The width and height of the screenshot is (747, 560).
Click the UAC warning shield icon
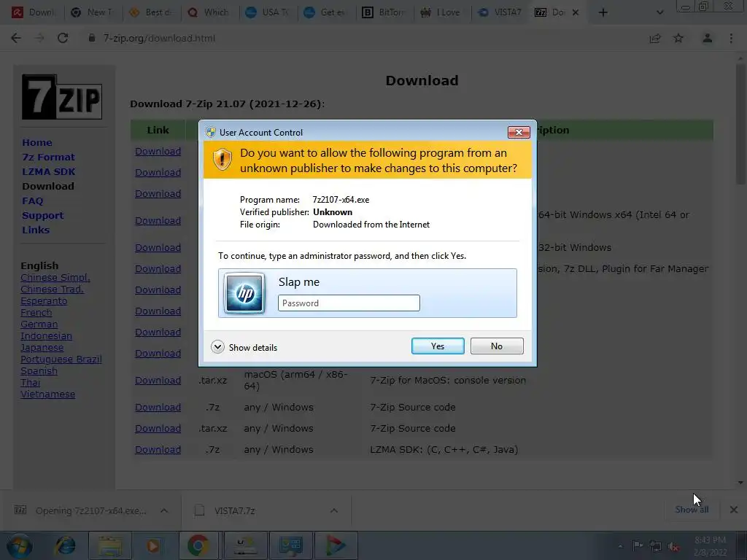[222, 159]
